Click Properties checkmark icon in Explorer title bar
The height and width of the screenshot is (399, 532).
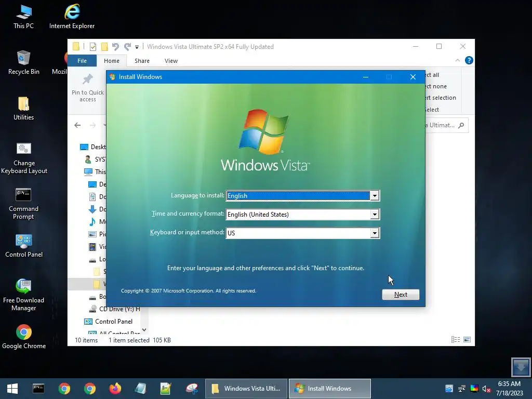92,46
